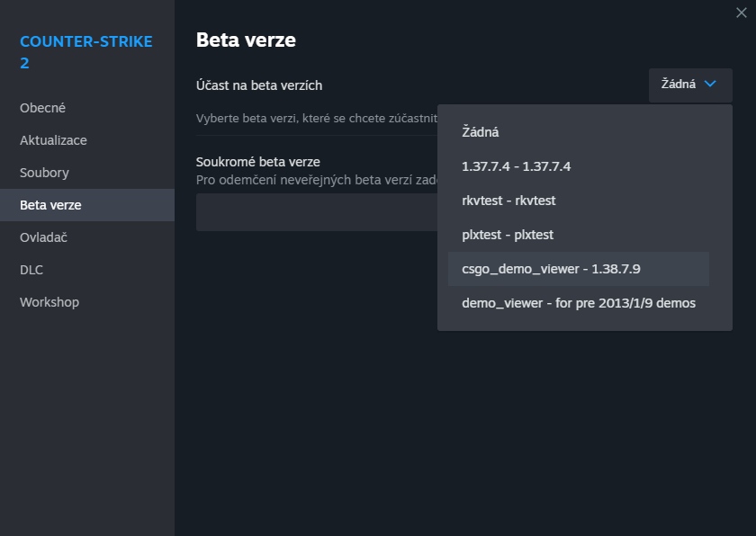Choose the "rkvtest - rkvtest" beta branch
The width and height of the screenshot is (756, 536).
(510, 200)
